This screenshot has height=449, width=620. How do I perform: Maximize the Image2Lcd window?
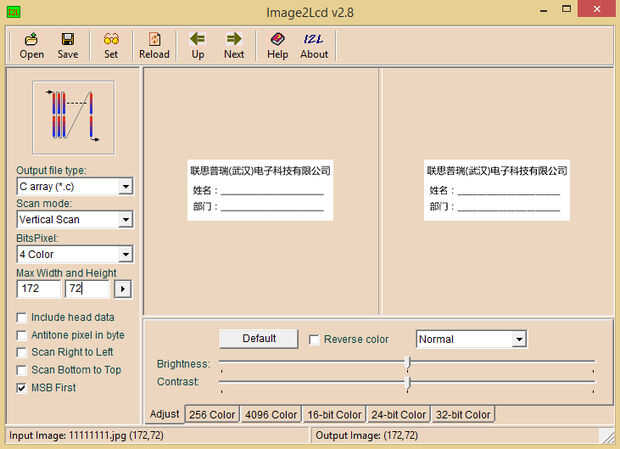567,9
